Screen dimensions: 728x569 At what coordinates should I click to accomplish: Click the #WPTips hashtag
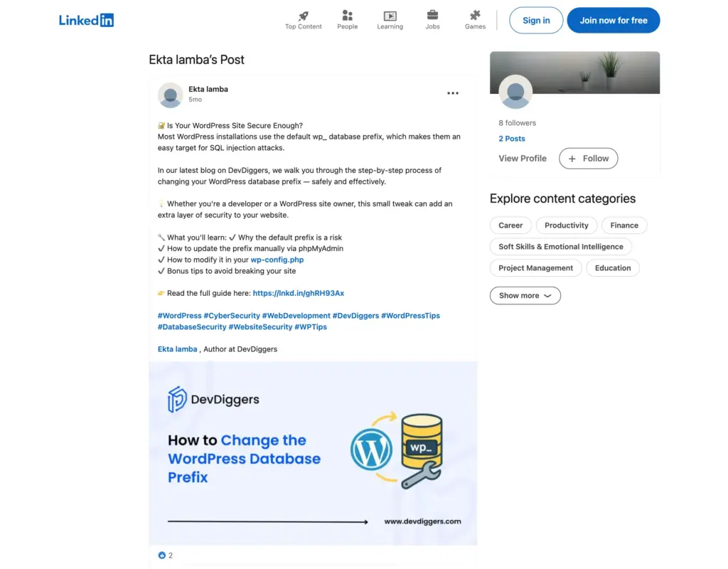pos(311,326)
